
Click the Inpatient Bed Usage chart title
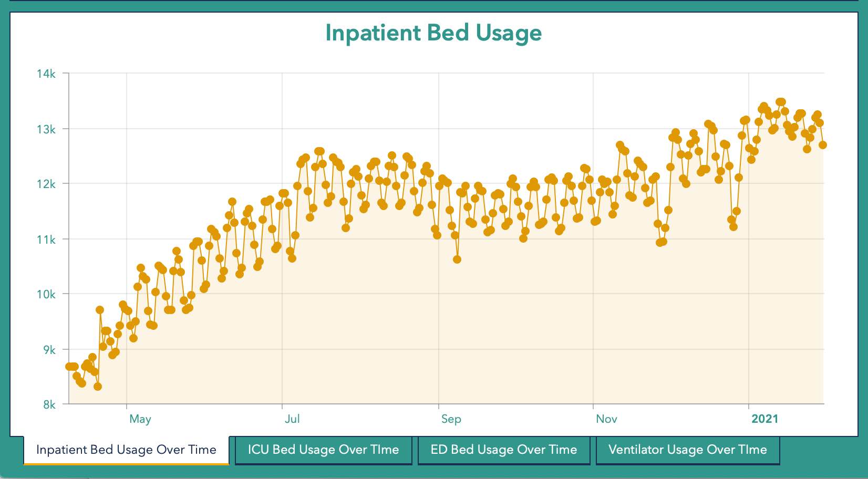(433, 33)
